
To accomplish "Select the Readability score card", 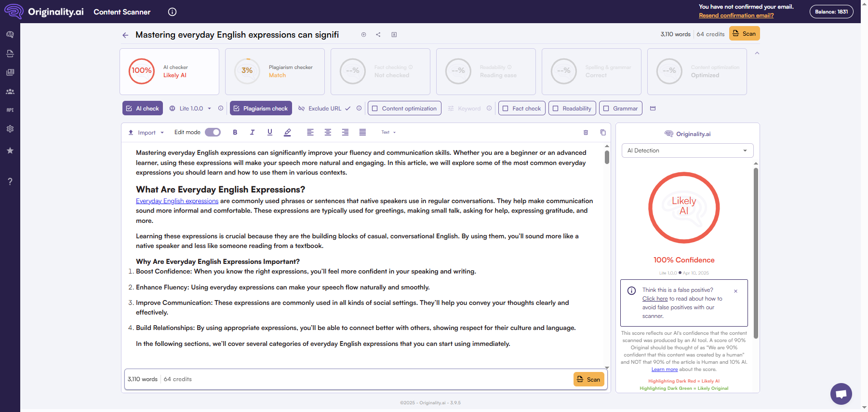I will point(486,71).
